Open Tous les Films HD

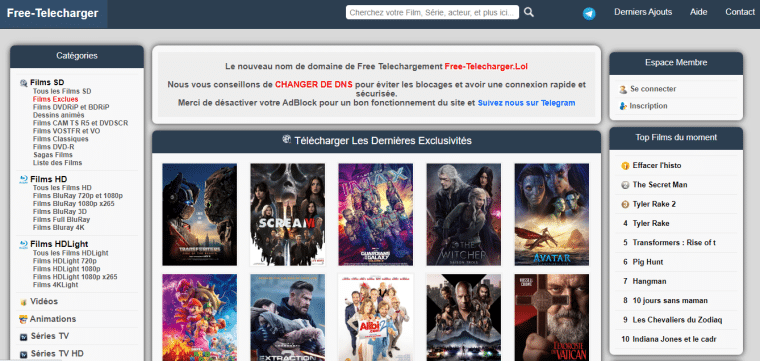coord(62,188)
